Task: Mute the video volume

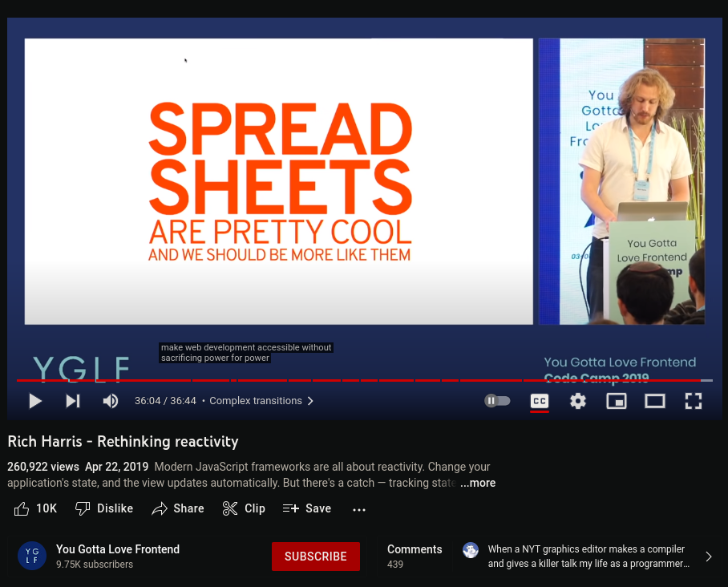Action: (111, 401)
